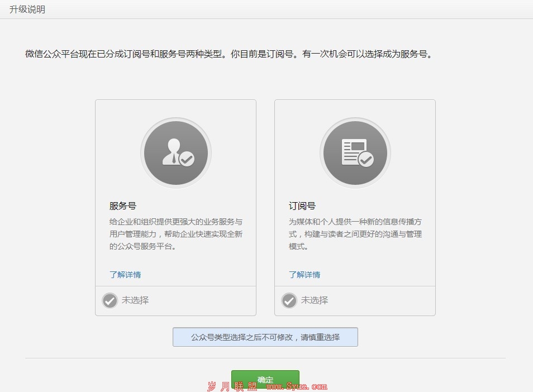
Task: Click the 服务号 description paragraph
Action: (x=176, y=234)
